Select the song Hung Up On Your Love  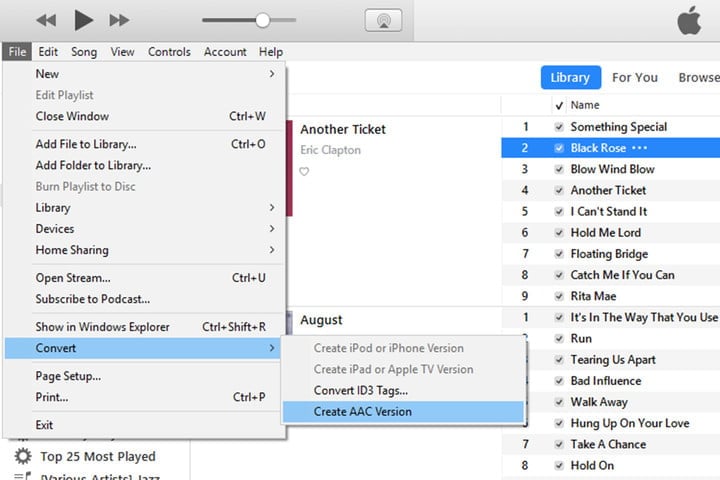(630, 423)
